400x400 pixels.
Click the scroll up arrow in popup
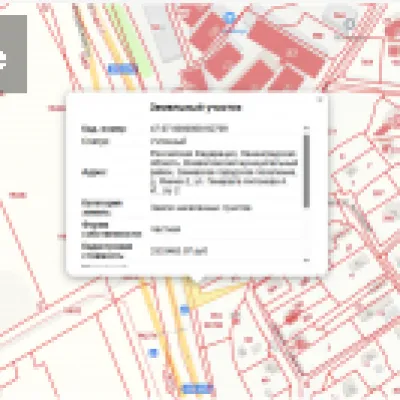click(x=307, y=128)
